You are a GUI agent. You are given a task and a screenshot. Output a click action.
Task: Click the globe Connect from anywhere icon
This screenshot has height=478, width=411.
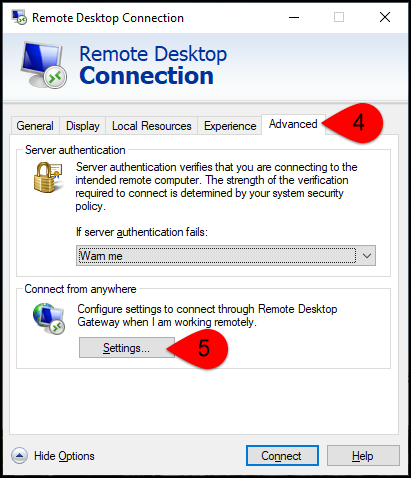[49, 318]
